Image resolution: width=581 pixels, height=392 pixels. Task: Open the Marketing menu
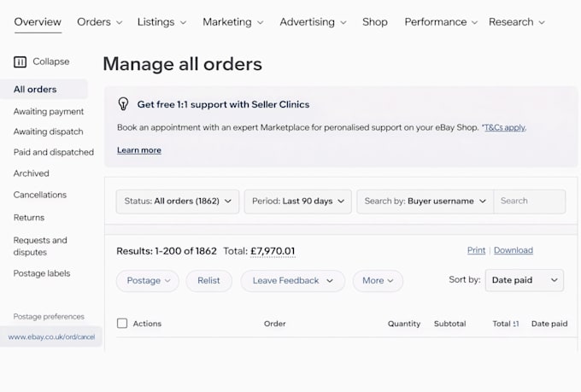tap(233, 22)
